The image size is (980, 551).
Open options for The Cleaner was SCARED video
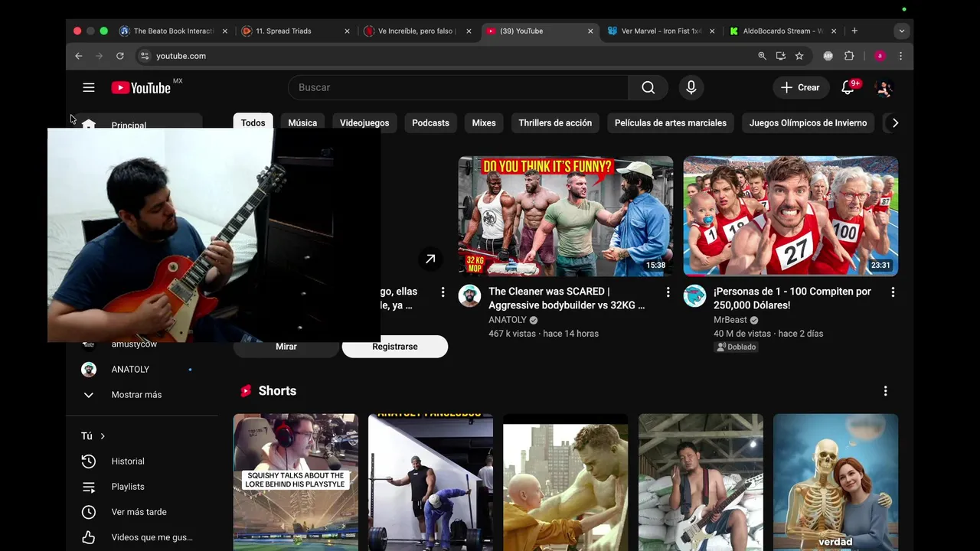coord(668,292)
